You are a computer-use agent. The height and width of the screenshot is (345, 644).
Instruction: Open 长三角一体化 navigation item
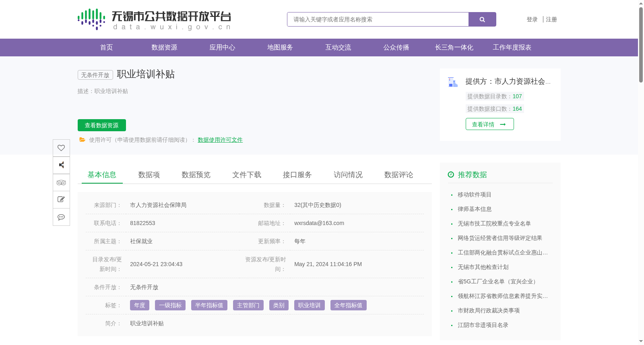pyautogui.click(x=454, y=48)
